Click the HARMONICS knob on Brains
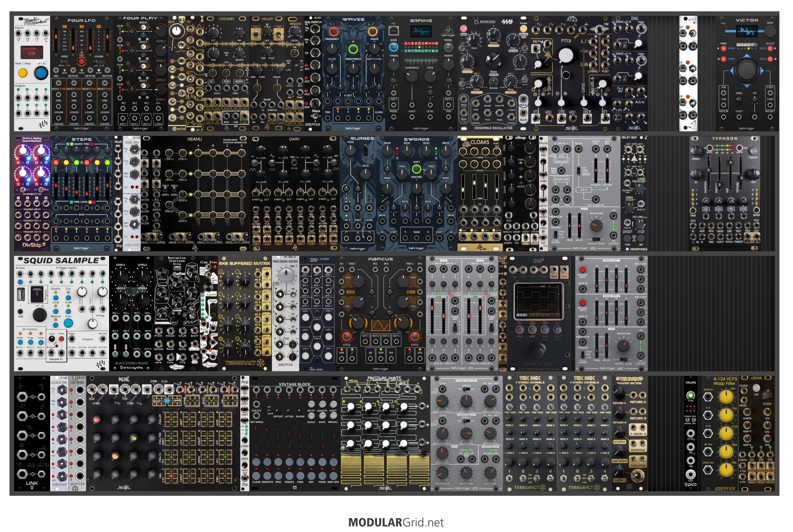This screenshot has width=793, height=532. 412,76
